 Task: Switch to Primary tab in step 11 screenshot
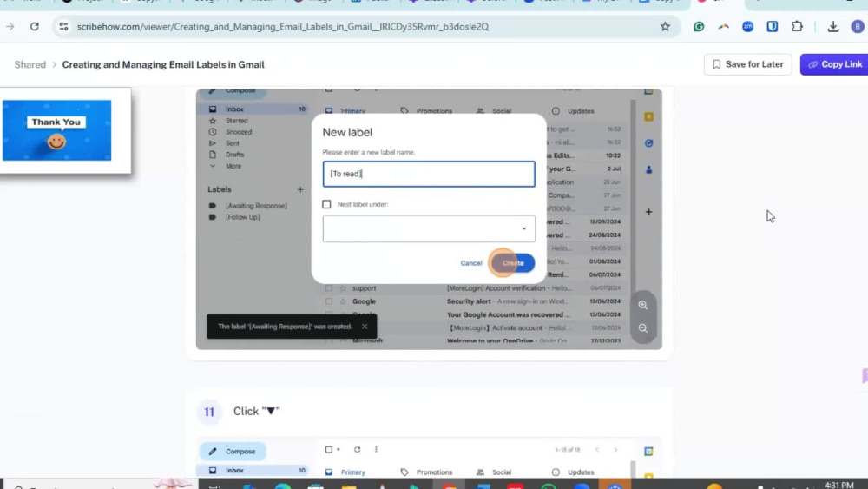pos(353,472)
